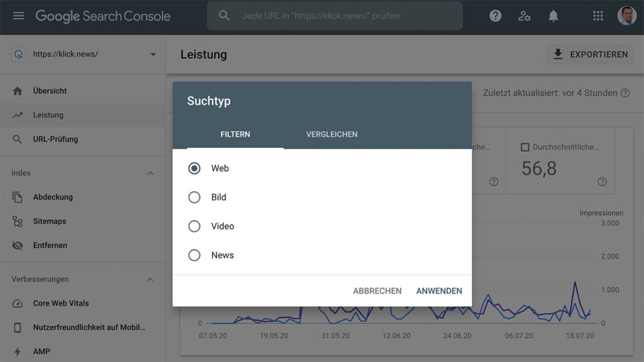Click the Core Web Vitals gauge icon
Image resolution: width=644 pixels, height=362 pixels.
[x=18, y=304]
